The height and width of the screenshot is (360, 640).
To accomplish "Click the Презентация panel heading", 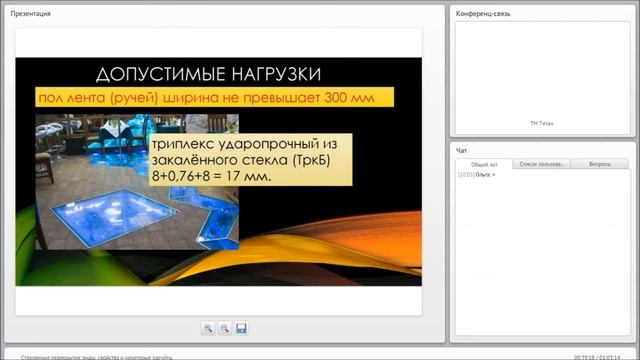I will (31, 13).
